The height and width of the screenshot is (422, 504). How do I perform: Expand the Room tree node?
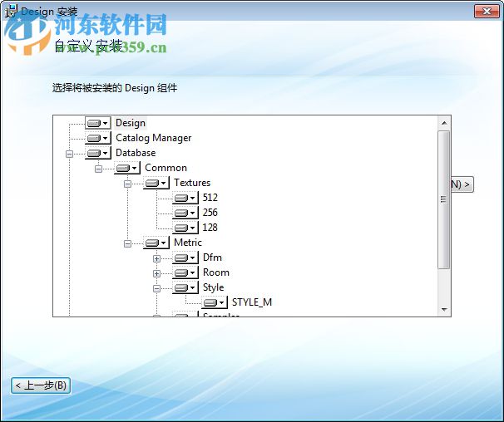pos(156,273)
